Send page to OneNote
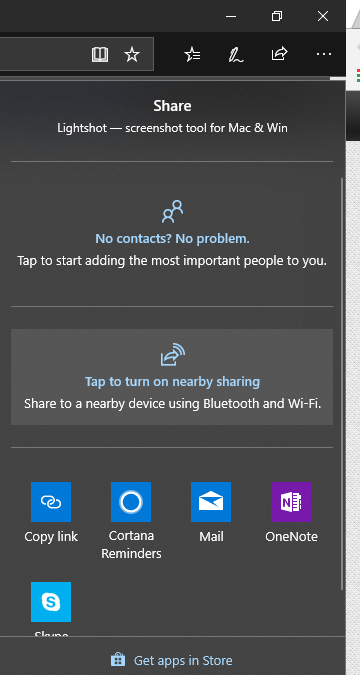This screenshot has width=360, height=675. click(x=291, y=512)
